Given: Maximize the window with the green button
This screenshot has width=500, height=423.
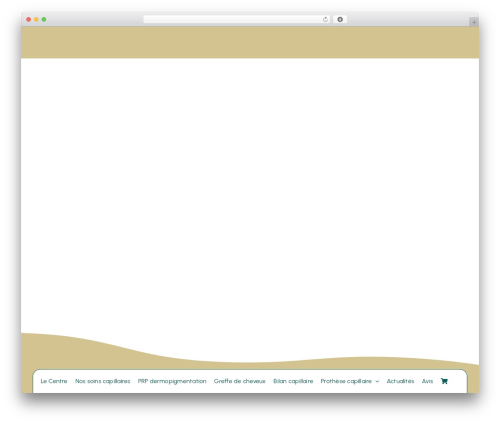Looking at the screenshot, I should point(44,20).
